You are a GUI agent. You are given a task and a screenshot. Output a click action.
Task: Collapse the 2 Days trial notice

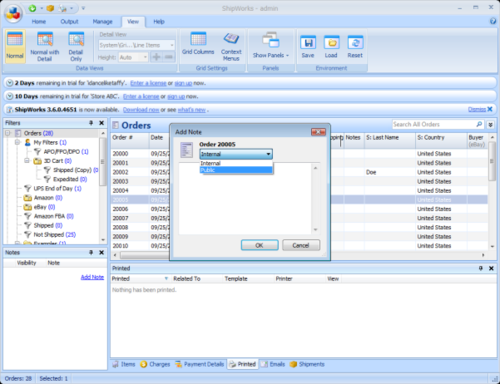click(10, 83)
